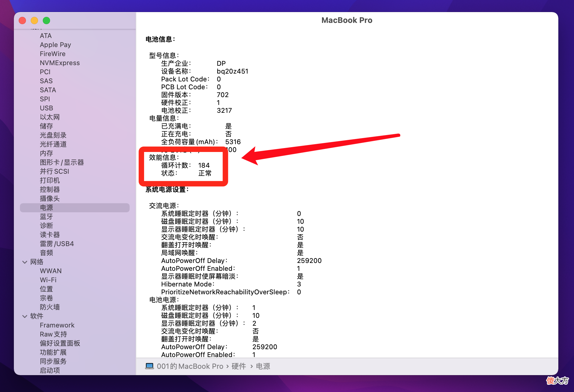The height and width of the screenshot is (392, 574).
Task: Select ATA in the hardware list
Action: [x=46, y=36]
